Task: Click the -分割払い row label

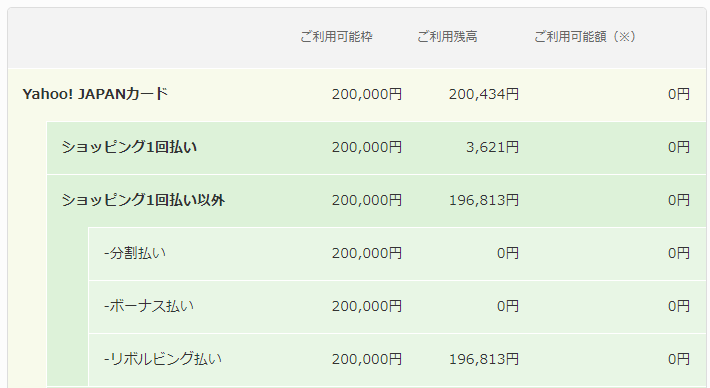Action: (135, 253)
